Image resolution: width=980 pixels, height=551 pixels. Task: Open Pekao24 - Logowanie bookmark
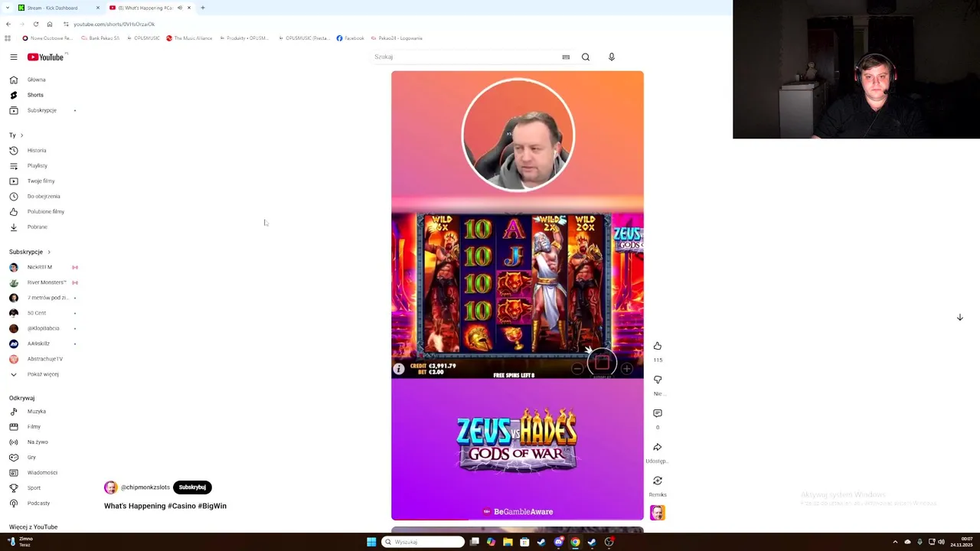[x=397, y=38]
